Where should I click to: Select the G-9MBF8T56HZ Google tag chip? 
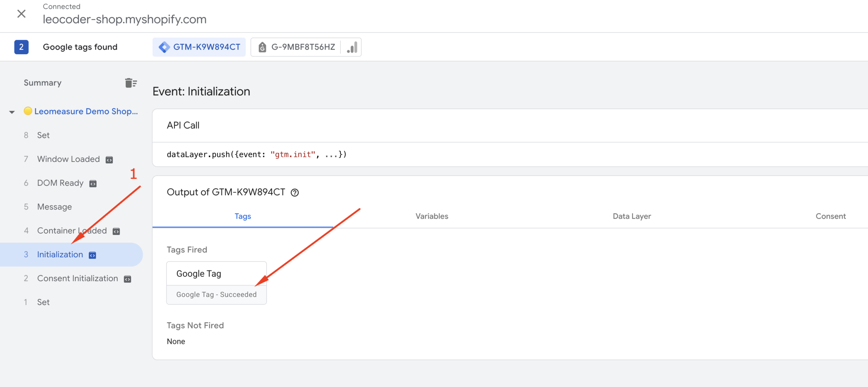coord(296,47)
